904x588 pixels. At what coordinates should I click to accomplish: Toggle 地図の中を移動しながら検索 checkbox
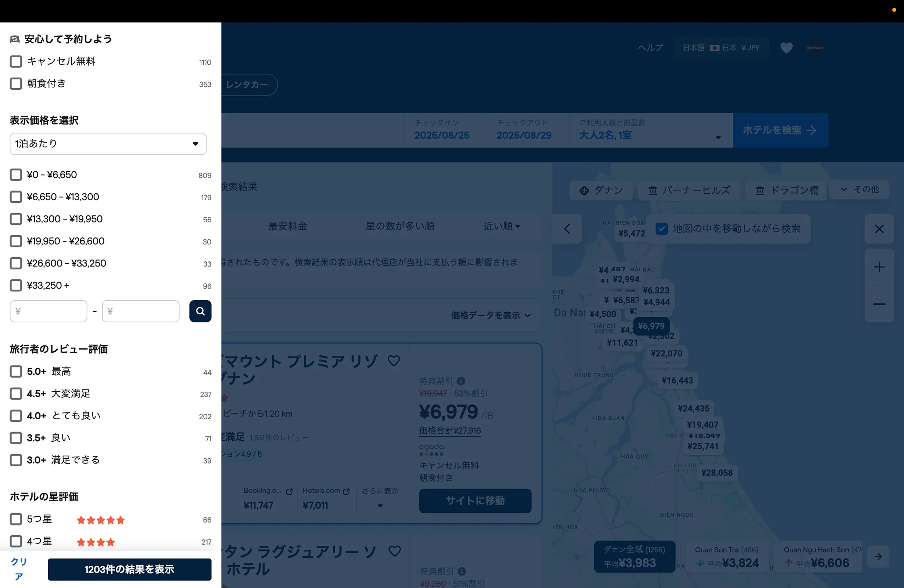click(662, 229)
